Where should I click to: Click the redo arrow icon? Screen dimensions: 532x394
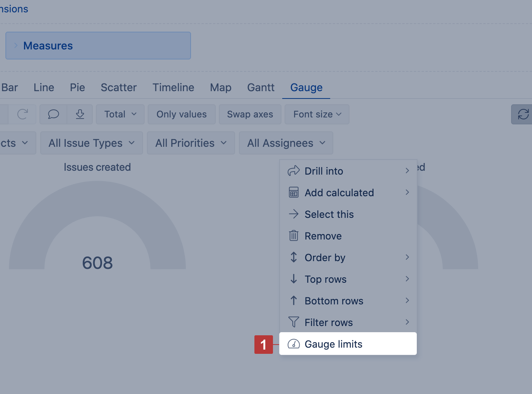coord(22,114)
